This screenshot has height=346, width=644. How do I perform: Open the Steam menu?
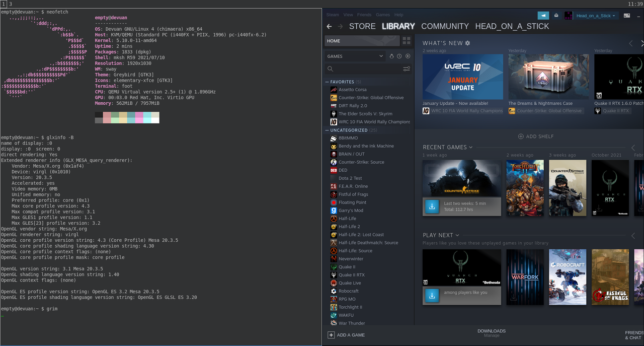[333, 15]
